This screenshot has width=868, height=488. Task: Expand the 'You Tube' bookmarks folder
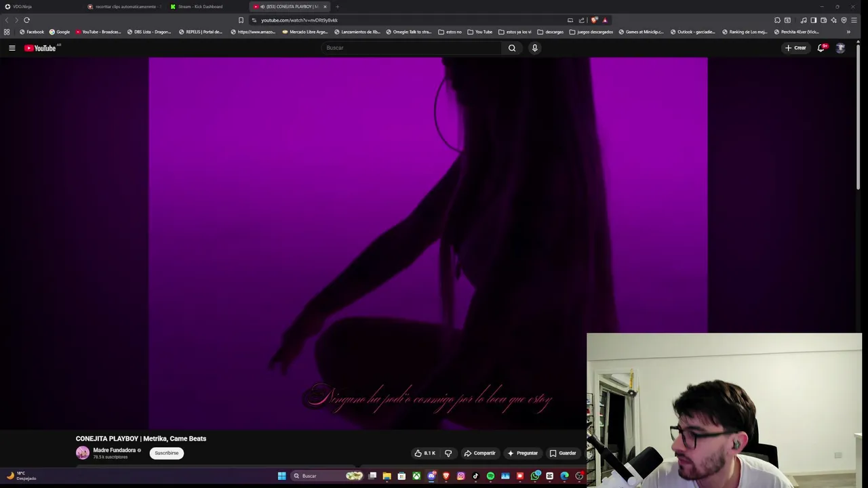coord(479,32)
